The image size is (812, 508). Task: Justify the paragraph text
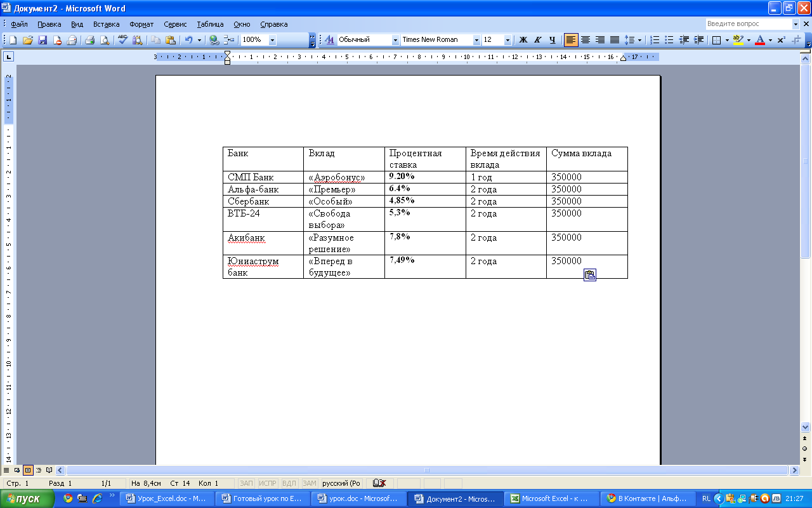click(x=615, y=39)
